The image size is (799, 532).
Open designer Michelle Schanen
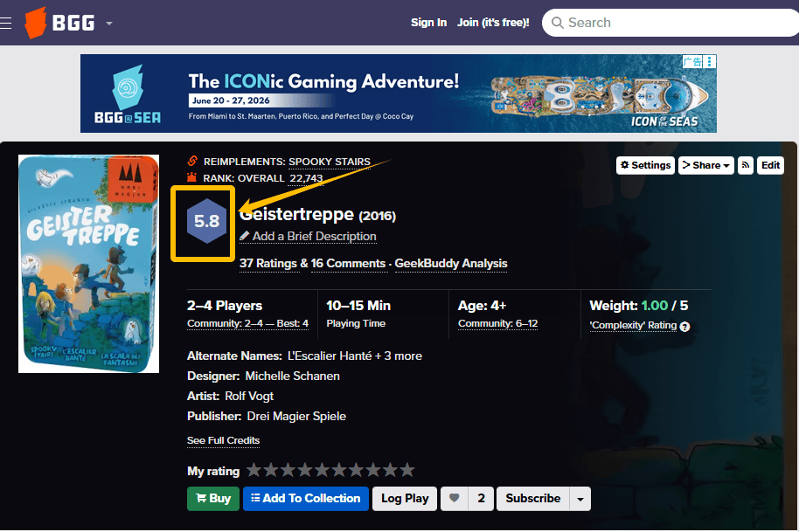point(293,377)
